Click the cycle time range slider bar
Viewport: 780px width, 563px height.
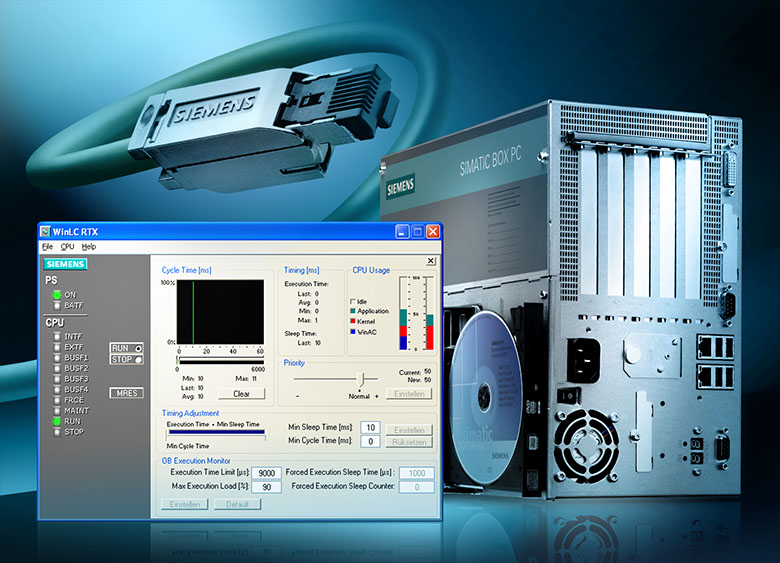pyautogui.click(x=220, y=358)
